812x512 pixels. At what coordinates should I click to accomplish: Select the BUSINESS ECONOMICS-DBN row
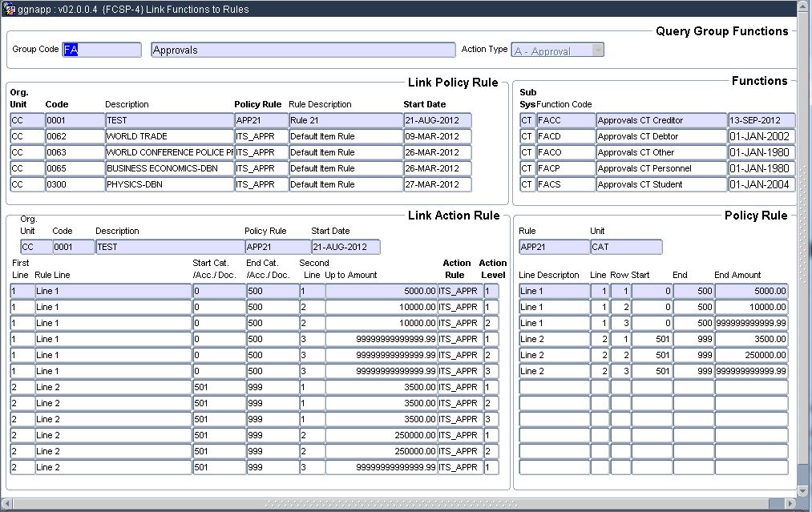click(x=168, y=168)
